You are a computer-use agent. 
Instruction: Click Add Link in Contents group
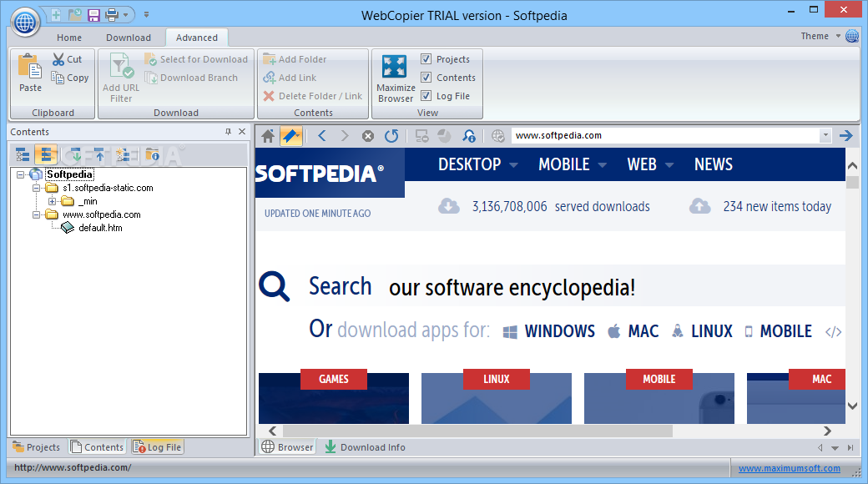290,78
